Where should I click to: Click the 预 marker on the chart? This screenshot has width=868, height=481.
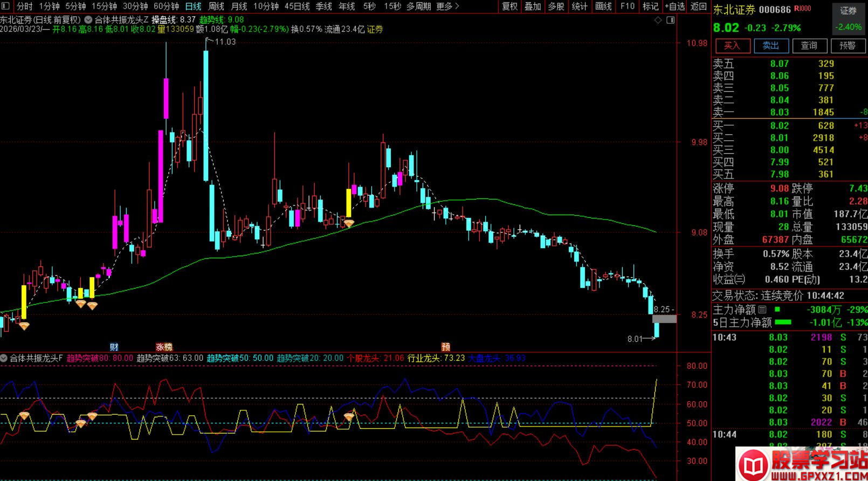click(x=446, y=347)
